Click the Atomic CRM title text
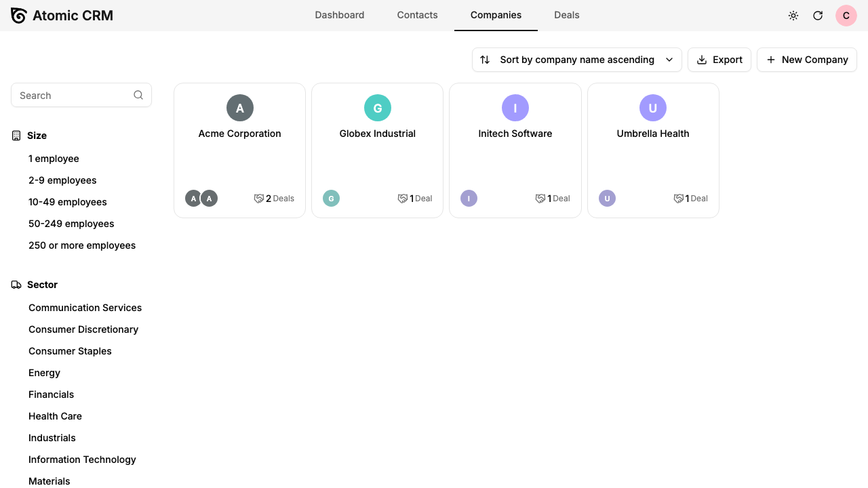Viewport: 868px width, 488px height. coord(73,16)
